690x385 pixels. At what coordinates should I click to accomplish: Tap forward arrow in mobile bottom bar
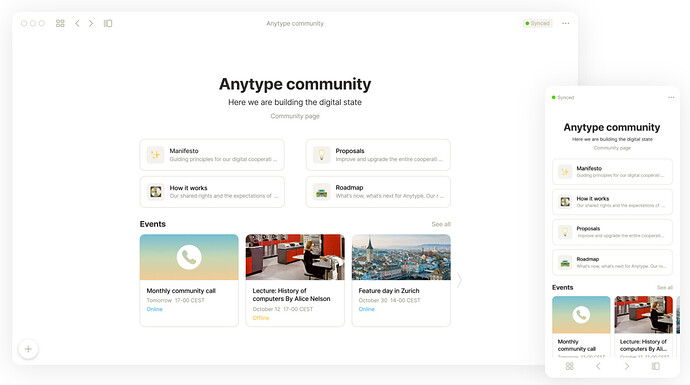pos(627,366)
